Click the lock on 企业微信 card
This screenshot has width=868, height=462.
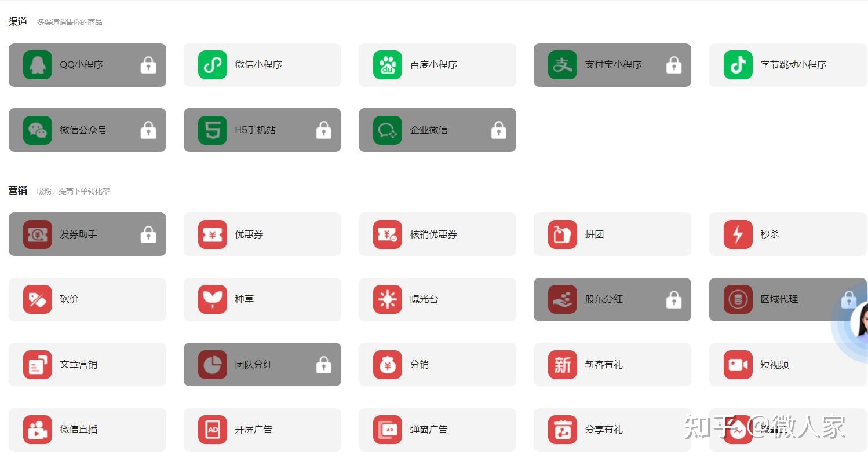tap(499, 130)
